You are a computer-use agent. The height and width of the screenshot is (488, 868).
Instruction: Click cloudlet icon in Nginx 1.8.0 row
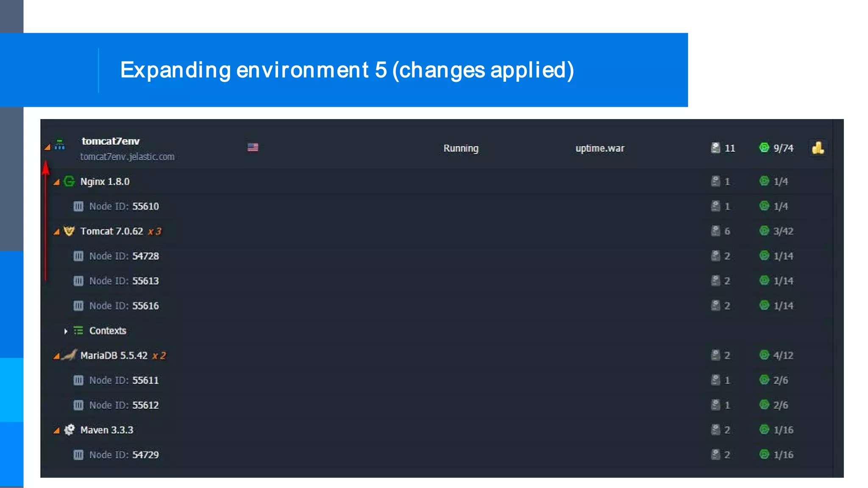[764, 181]
